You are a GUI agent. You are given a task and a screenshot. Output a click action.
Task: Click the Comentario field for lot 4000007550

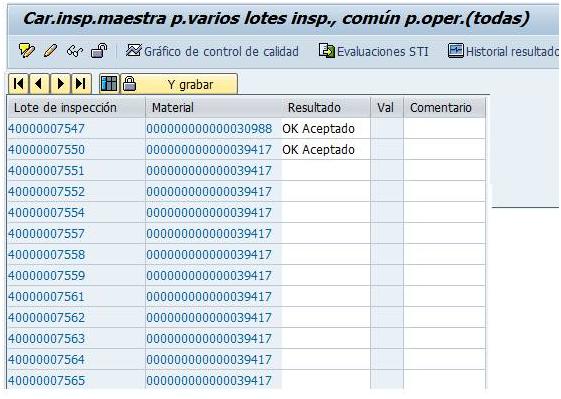(x=445, y=149)
